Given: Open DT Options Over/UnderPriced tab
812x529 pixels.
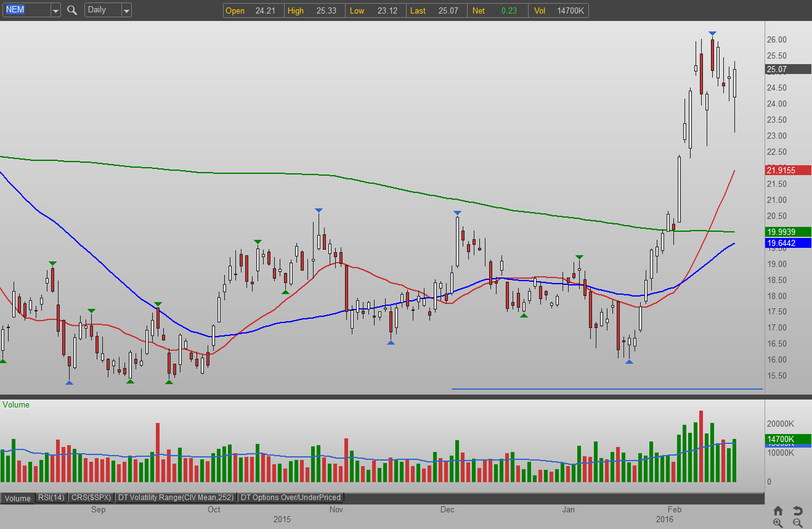Looking at the screenshot, I should [x=291, y=498].
